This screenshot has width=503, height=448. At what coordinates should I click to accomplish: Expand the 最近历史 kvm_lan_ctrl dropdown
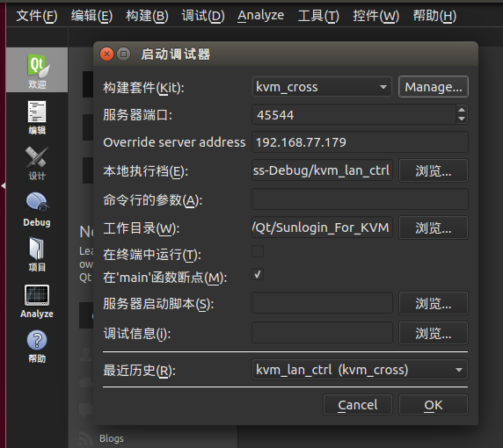(x=360, y=370)
